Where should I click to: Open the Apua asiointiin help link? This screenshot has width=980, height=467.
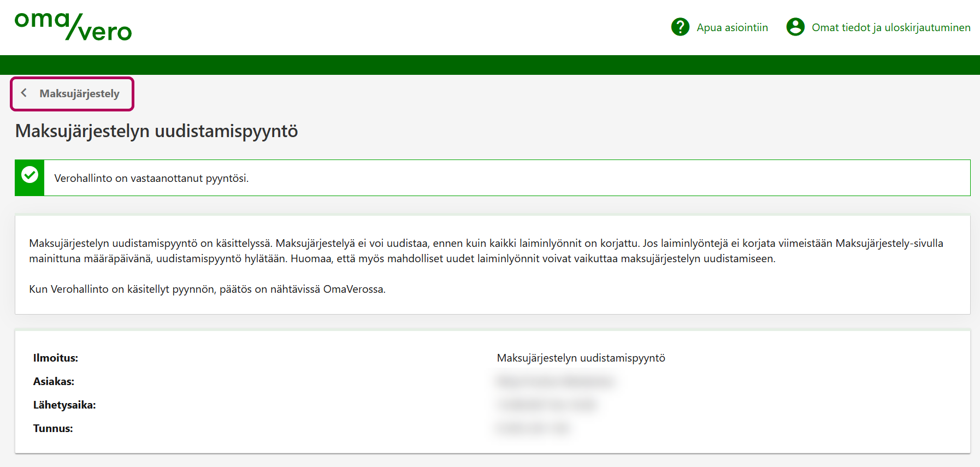pos(732,27)
